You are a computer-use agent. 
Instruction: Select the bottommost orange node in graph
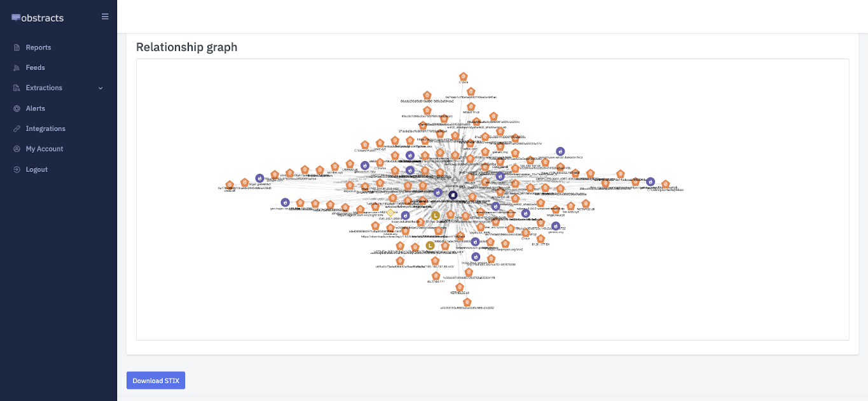(467, 302)
